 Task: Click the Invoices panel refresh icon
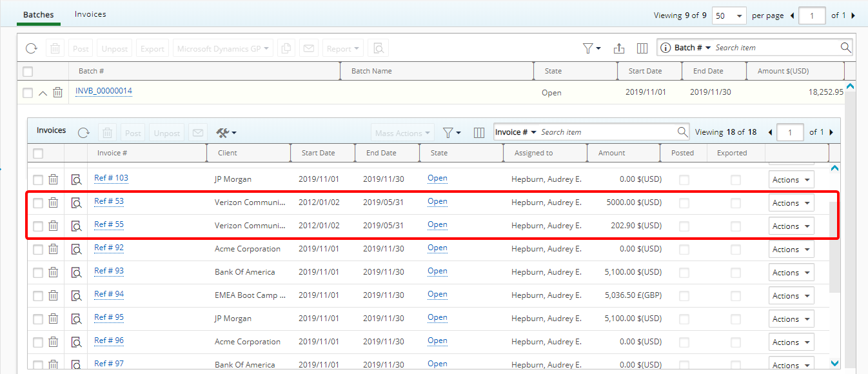[84, 133]
